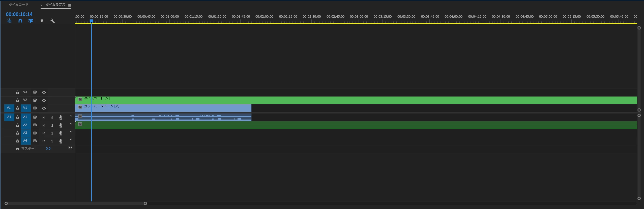Toggle sync lock on V3
Viewport: 644px width, 209px height.
point(35,92)
